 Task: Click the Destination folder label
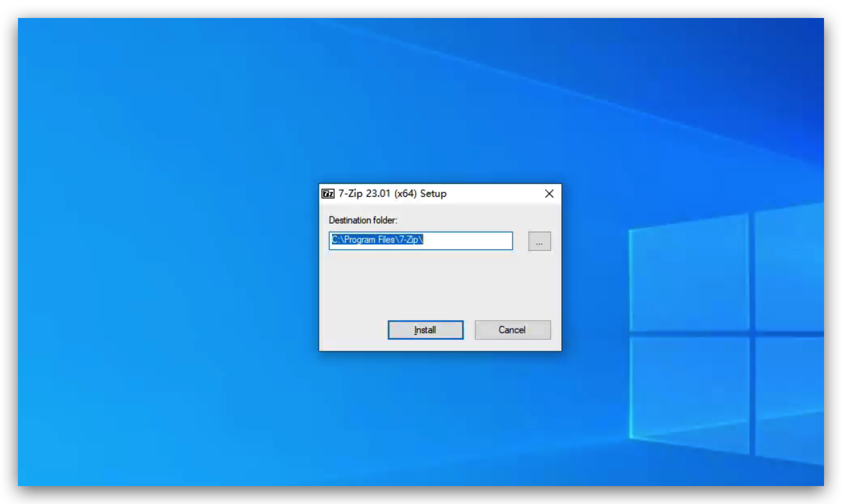tap(363, 220)
